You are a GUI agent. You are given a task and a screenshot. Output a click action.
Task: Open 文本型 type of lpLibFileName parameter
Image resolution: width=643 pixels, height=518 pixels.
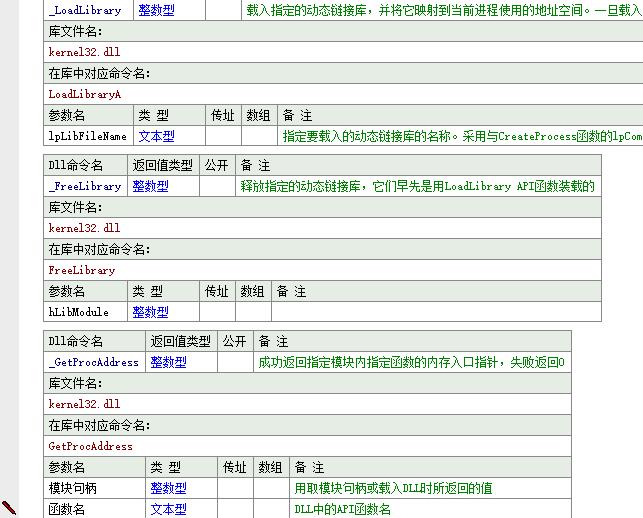tap(156, 136)
